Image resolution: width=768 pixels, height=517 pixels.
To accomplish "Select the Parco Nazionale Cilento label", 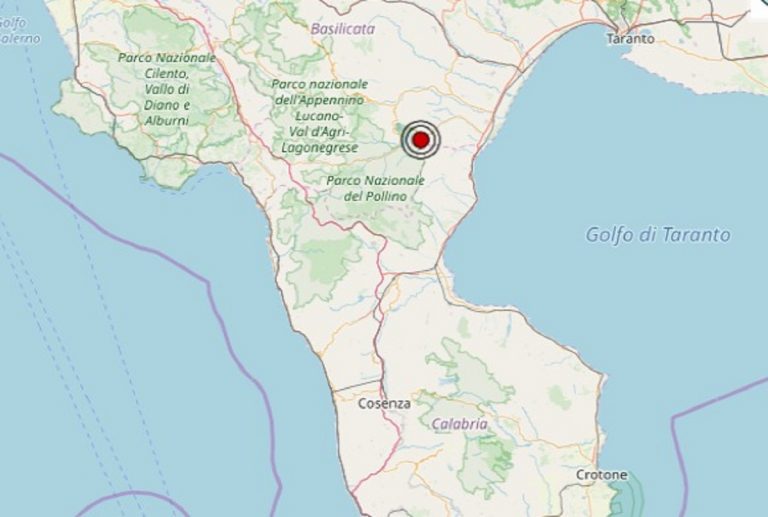I will point(167,66).
